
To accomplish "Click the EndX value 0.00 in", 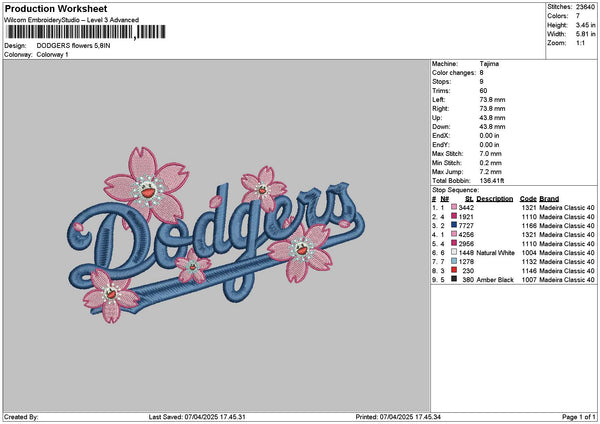I will (x=489, y=135).
